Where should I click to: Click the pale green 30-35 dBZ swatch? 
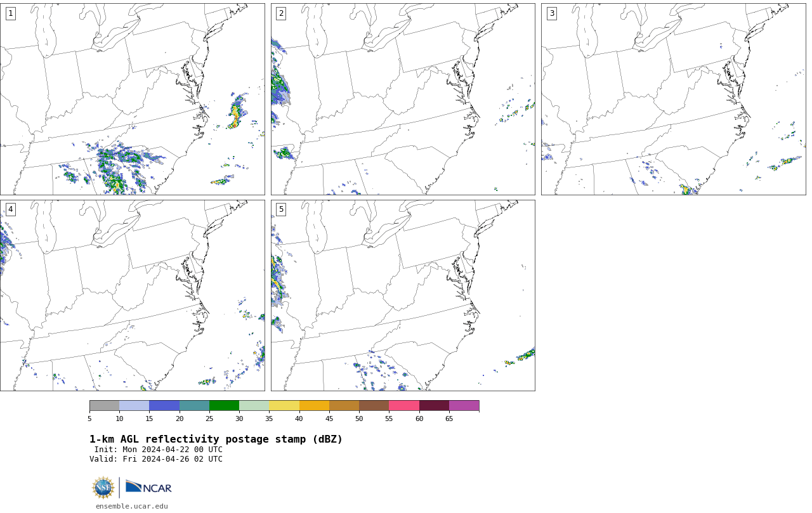point(254,406)
